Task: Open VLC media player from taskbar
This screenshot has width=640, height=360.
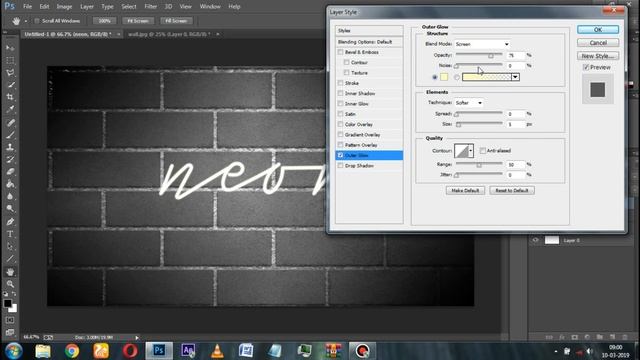Action: coord(217,351)
